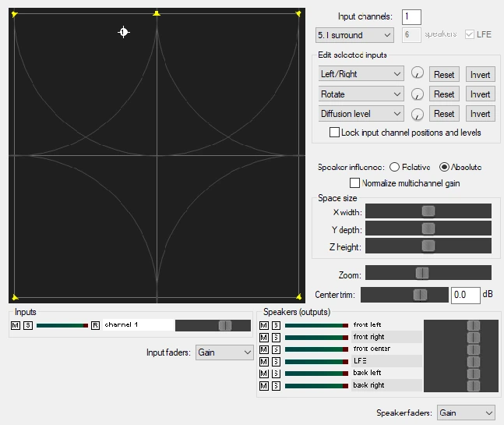
Task: Enable Normalize multichannel gain
Action: [354, 182]
